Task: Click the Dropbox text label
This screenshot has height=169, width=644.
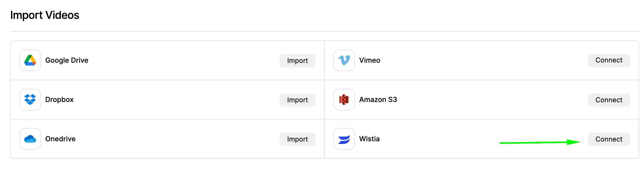Action: click(x=59, y=100)
